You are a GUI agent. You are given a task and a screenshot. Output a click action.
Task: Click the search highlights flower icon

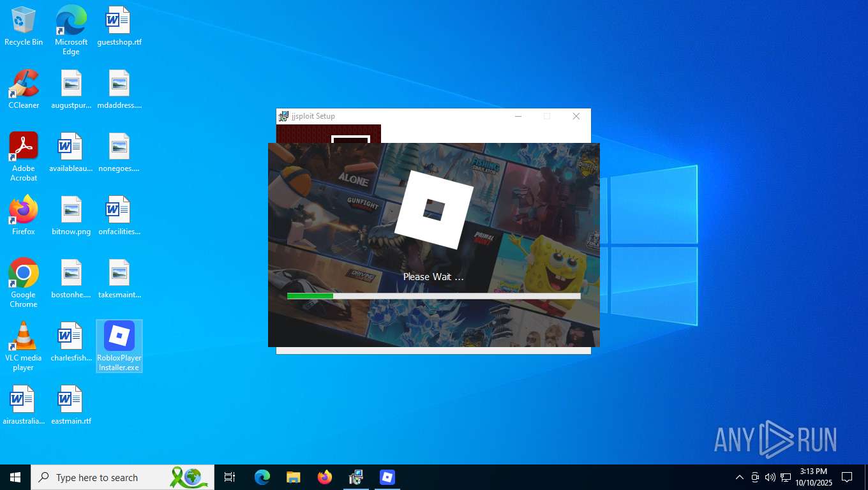[x=189, y=477]
